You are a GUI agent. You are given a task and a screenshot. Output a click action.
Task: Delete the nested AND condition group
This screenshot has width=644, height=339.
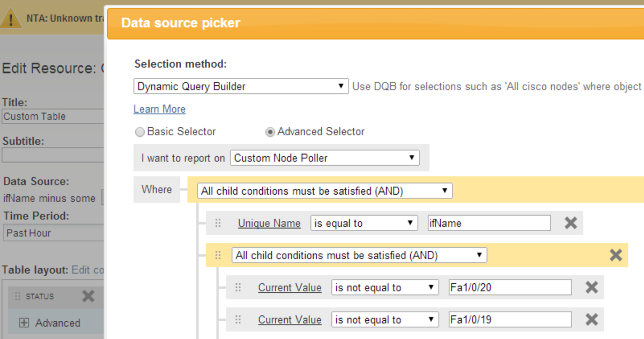(616, 255)
